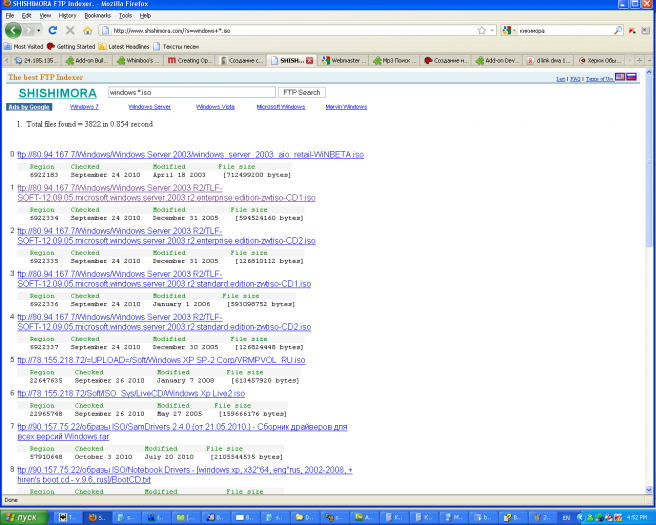The height and width of the screenshot is (525, 656).
Task: Go back with the green Back arrow
Action: [x=13, y=30]
